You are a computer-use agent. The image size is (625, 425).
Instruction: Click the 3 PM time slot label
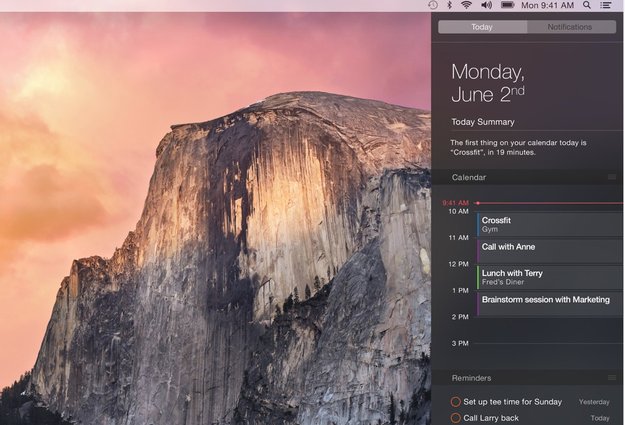(x=460, y=343)
